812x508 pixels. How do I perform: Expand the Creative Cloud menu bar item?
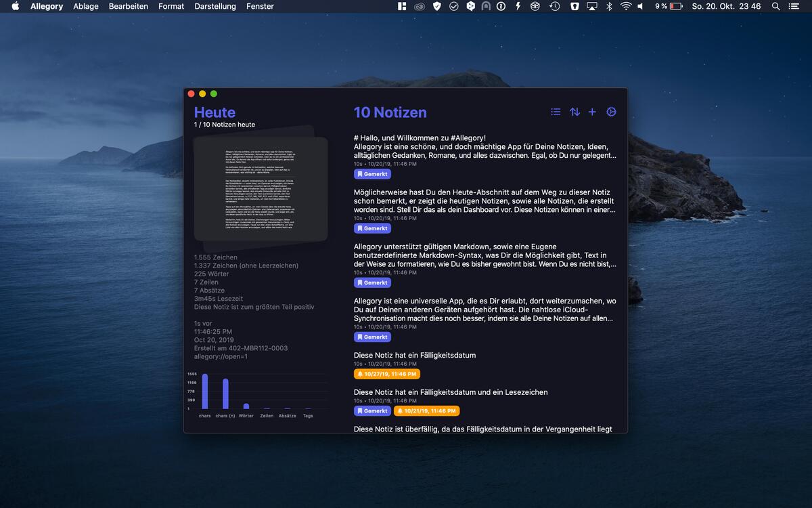(x=419, y=7)
